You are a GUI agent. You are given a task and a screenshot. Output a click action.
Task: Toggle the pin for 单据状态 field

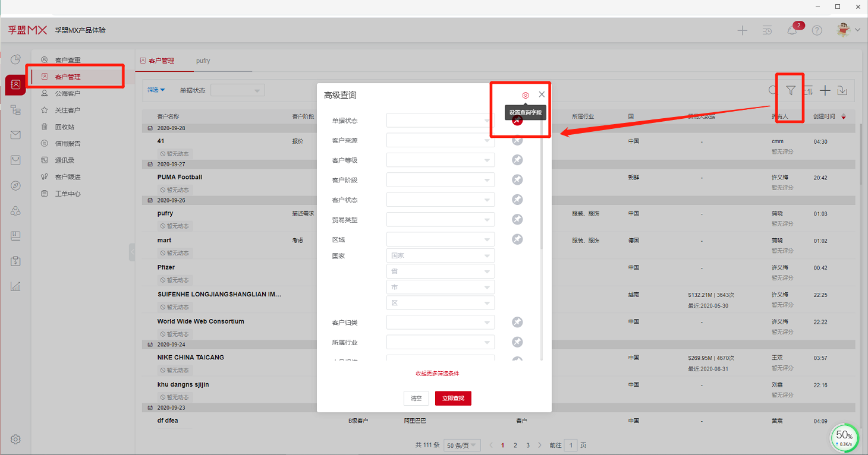tap(517, 121)
